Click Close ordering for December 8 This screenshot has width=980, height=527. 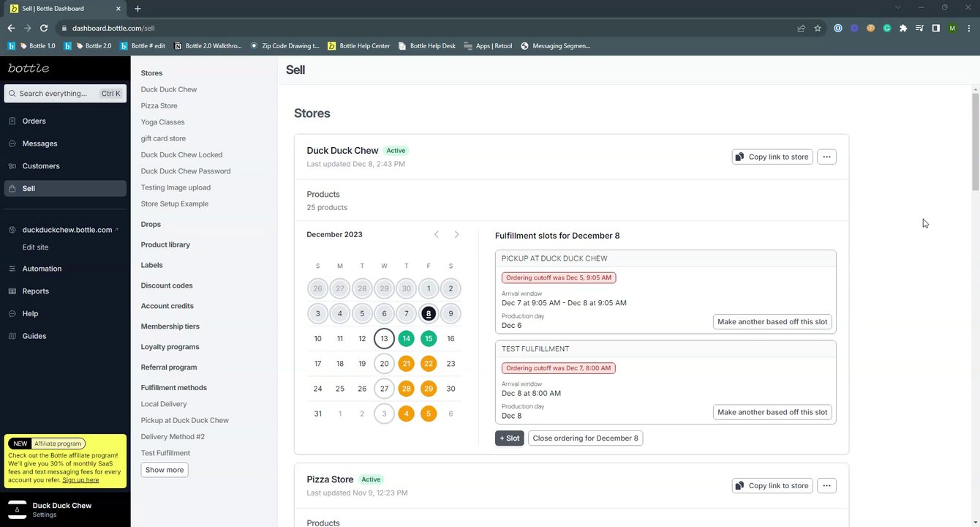click(585, 438)
